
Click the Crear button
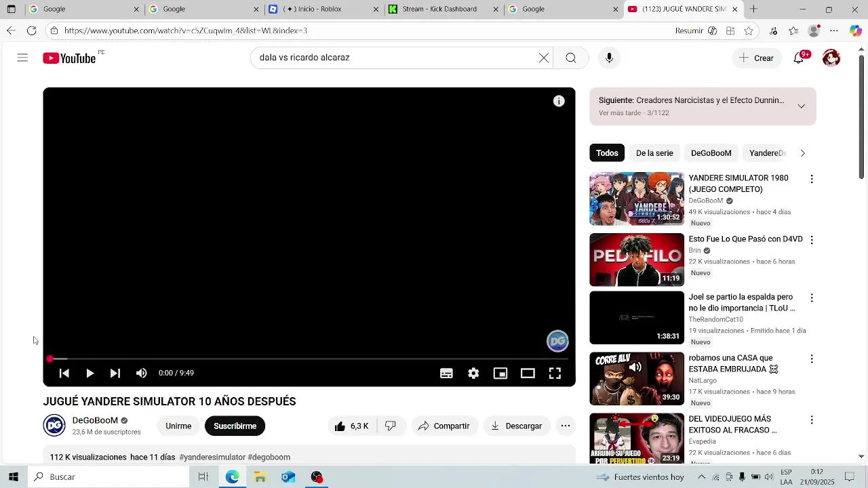757,58
